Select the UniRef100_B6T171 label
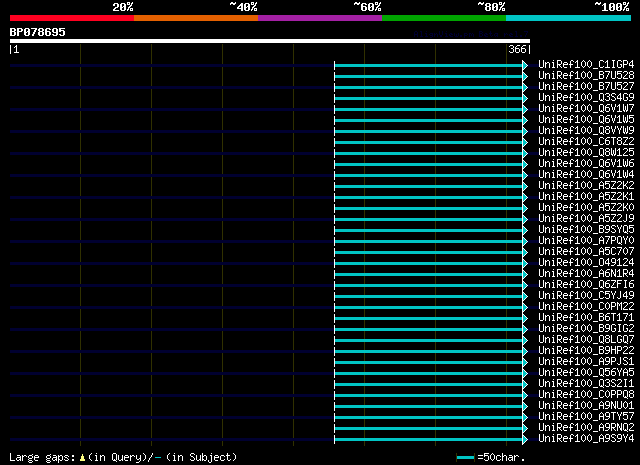This screenshot has width=640, height=465. (x=586, y=318)
